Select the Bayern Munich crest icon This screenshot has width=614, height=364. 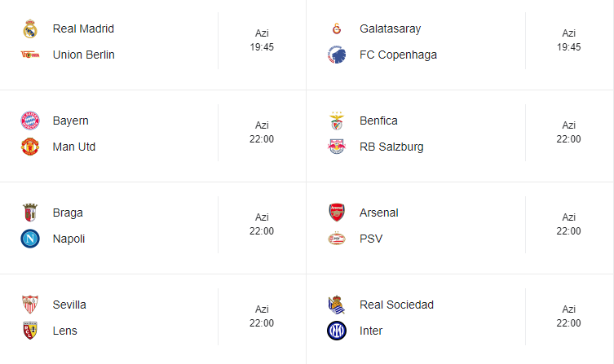click(x=30, y=121)
